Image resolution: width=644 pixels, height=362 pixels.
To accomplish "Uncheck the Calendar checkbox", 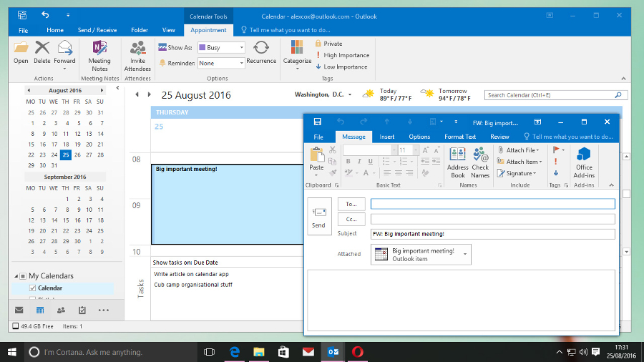I will pyautogui.click(x=32, y=288).
